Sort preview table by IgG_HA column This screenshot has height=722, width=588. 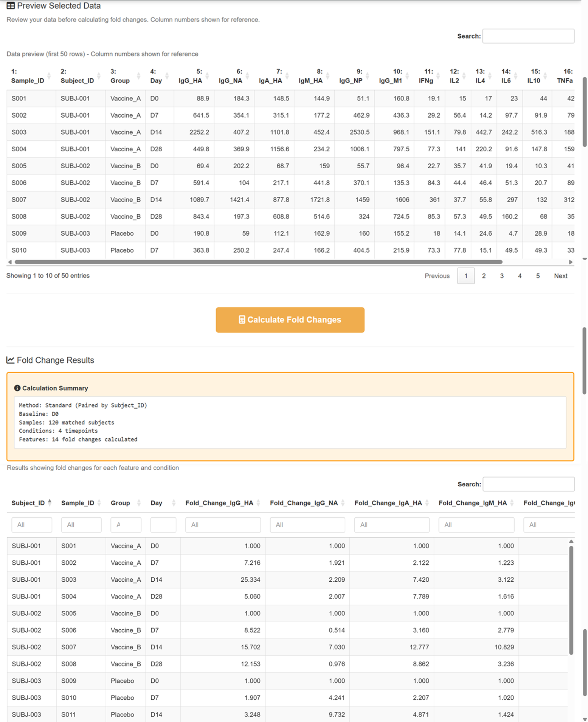click(194, 76)
